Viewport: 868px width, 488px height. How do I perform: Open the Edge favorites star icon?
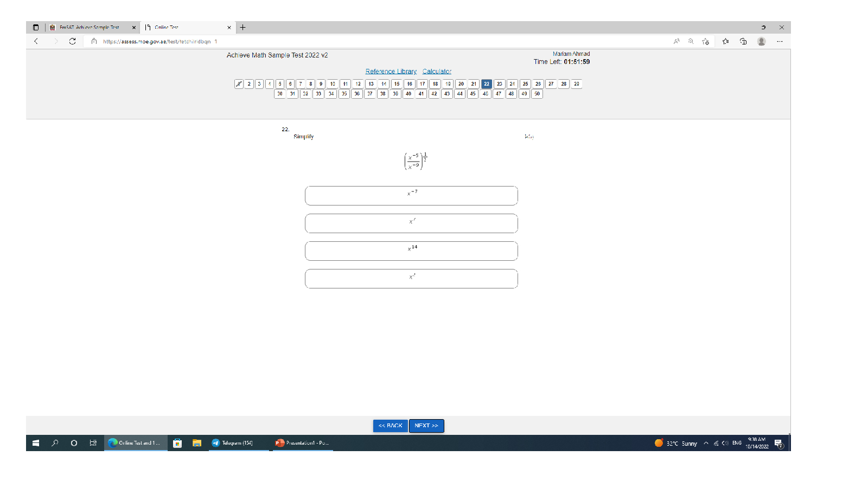pyautogui.click(x=725, y=41)
